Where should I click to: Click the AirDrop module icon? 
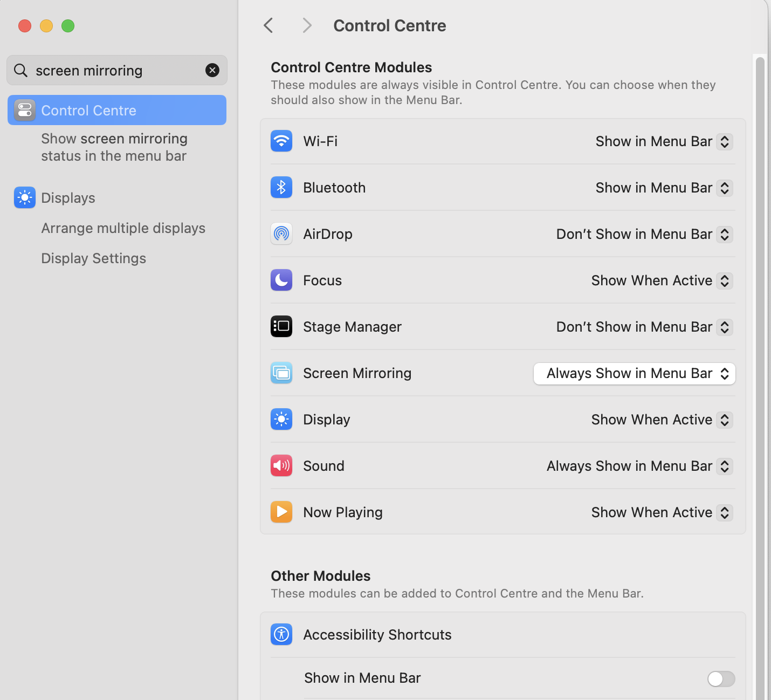[x=281, y=234]
